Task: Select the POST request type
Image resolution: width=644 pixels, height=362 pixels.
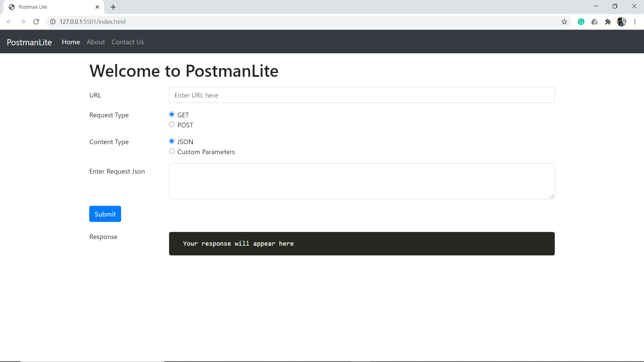Action: click(172, 124)
